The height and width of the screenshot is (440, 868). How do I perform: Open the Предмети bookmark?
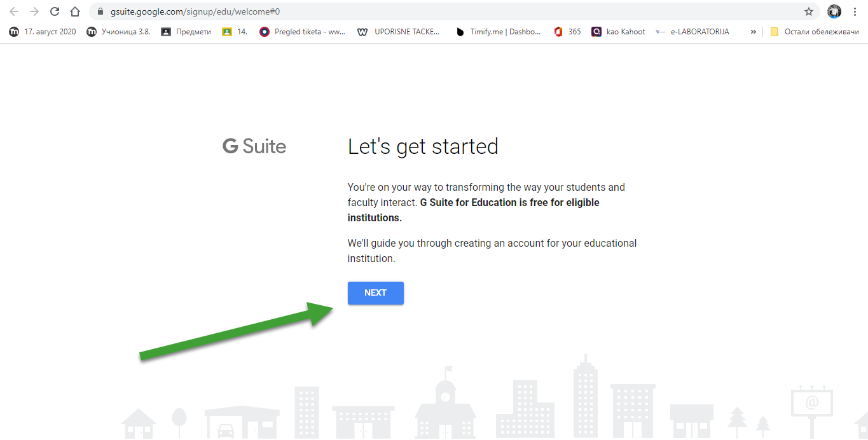pos(186,32)
